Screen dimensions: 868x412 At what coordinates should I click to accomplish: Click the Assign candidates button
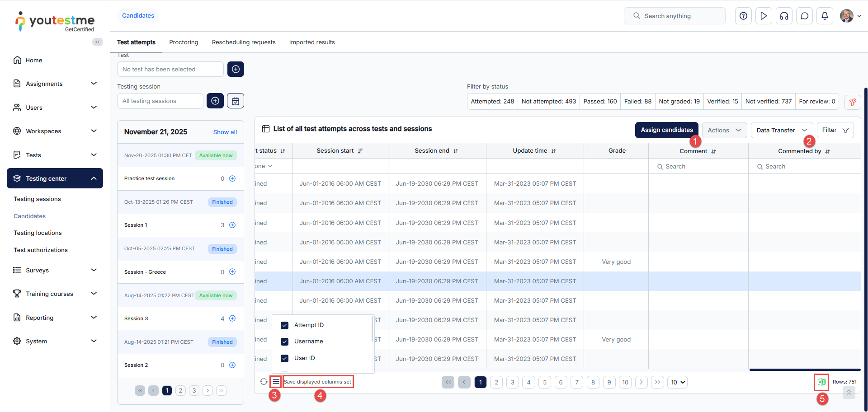[x=666, y=130]
